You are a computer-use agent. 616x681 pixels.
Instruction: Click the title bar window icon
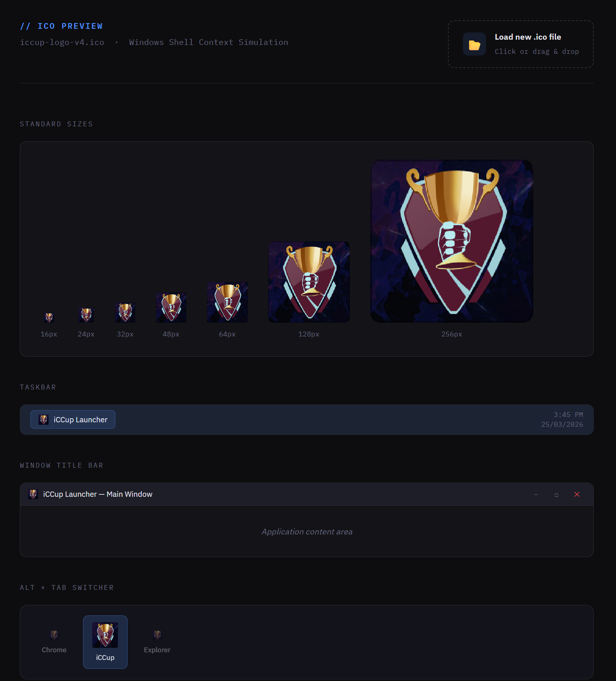click(x=33, y=494)
